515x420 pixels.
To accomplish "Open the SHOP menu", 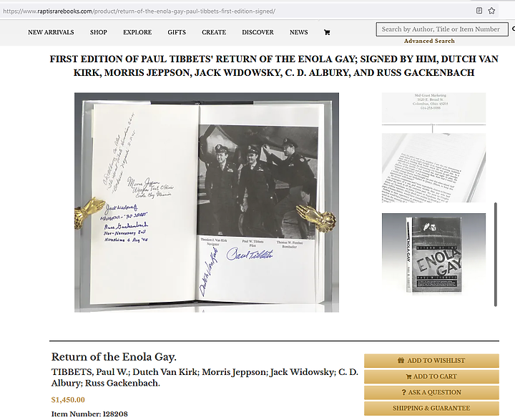I will pyautogui.click(x=99, y=32).
